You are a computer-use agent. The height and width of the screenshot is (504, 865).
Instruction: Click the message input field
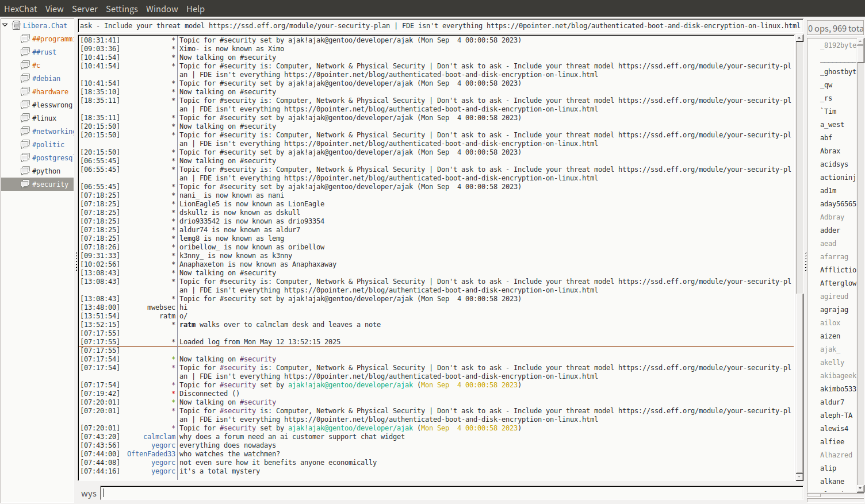451,493
